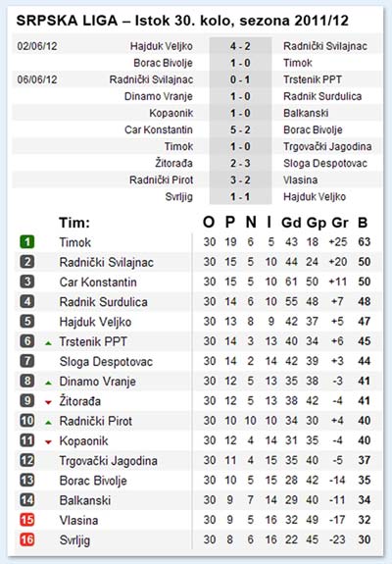Screen dimensions: 392x564
Task: Click red down arrow beside Kopaonik
Action: [48, 442]
